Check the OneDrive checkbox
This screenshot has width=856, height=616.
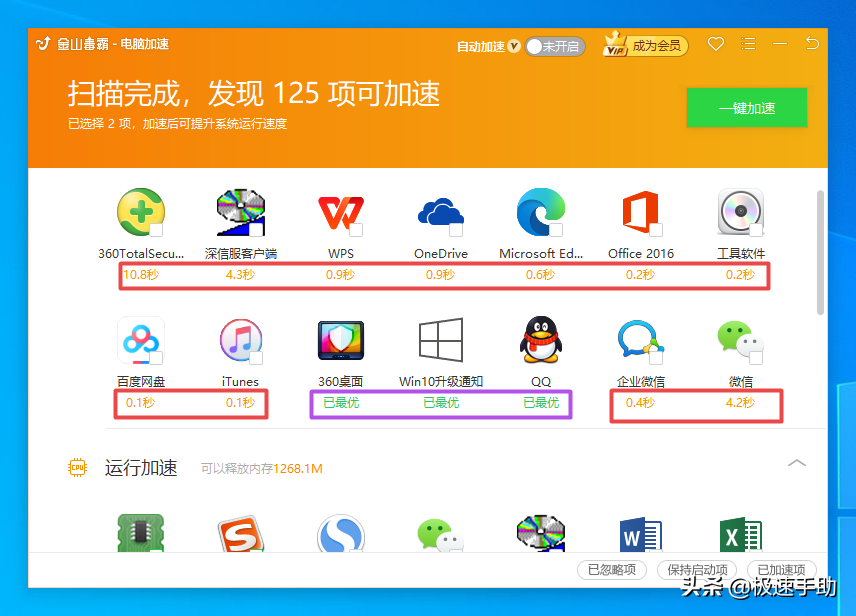point(456,230)
